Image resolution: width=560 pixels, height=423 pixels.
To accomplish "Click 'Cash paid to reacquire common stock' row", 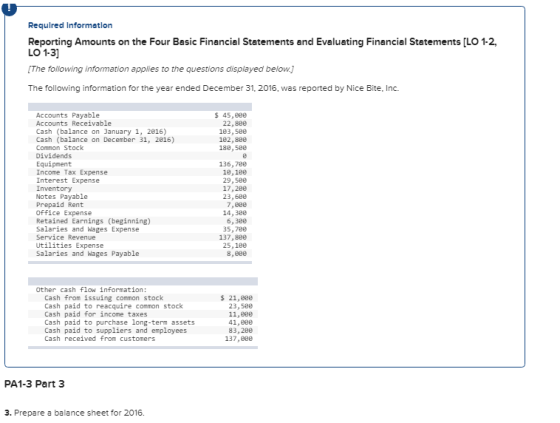I will [143, 306].
